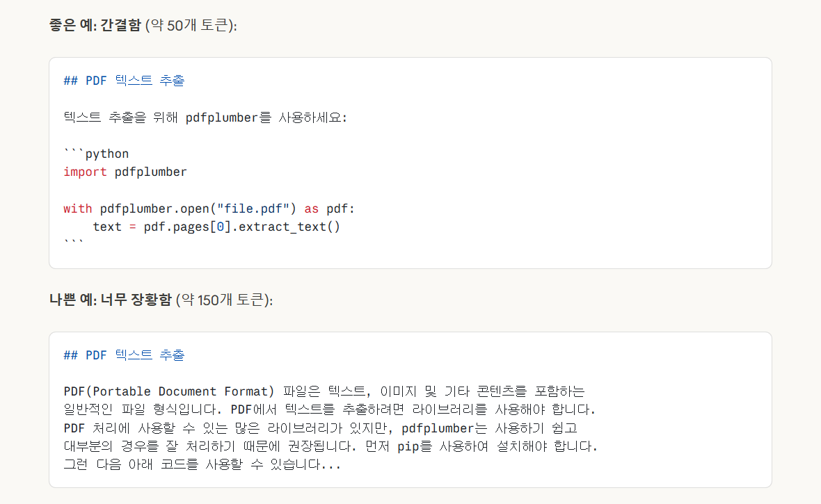821x504 pixels.
Task: Click 'PDF(Portable Document Format)' text
Action: click(x=169, y=391)
